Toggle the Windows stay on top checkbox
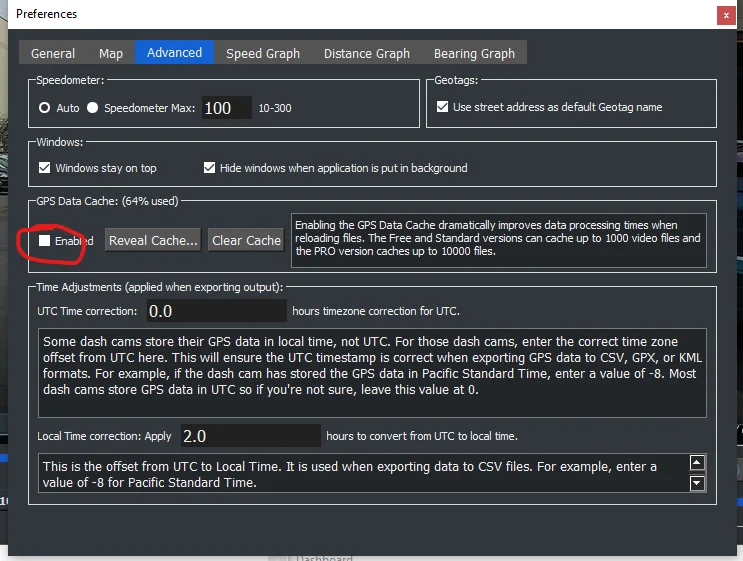743x561 pixels. tap(44, 168)
